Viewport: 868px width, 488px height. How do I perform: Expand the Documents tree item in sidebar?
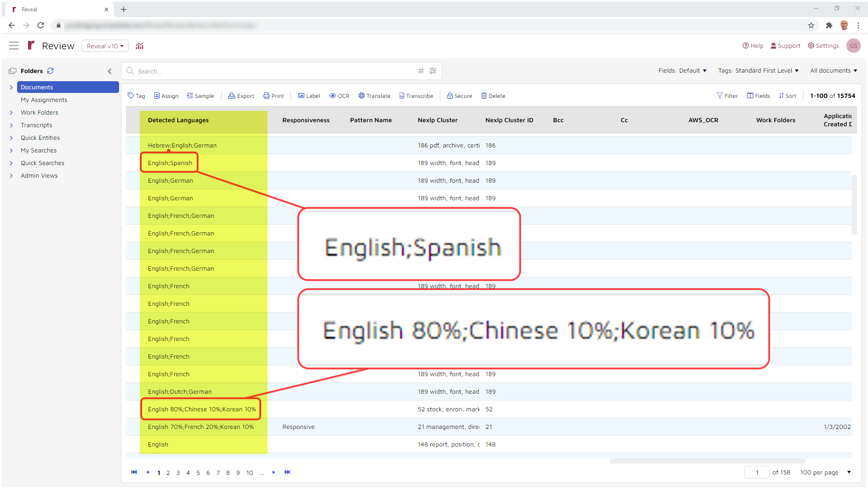tap(11, 87)
